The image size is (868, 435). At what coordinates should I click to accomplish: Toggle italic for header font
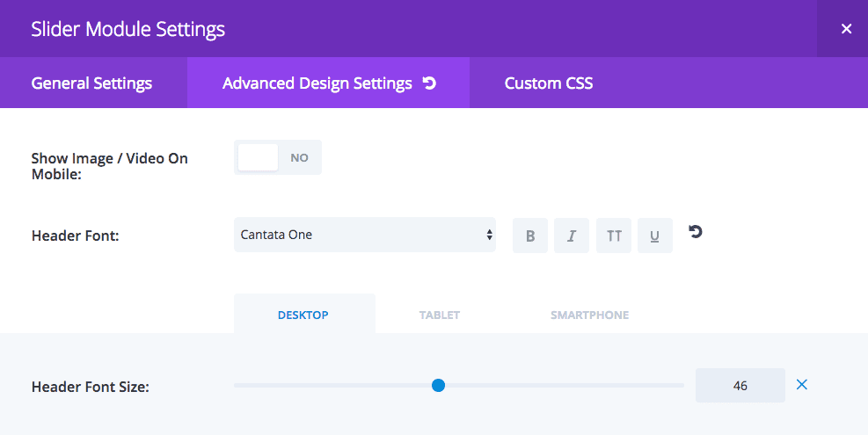(x=572, y=236)
